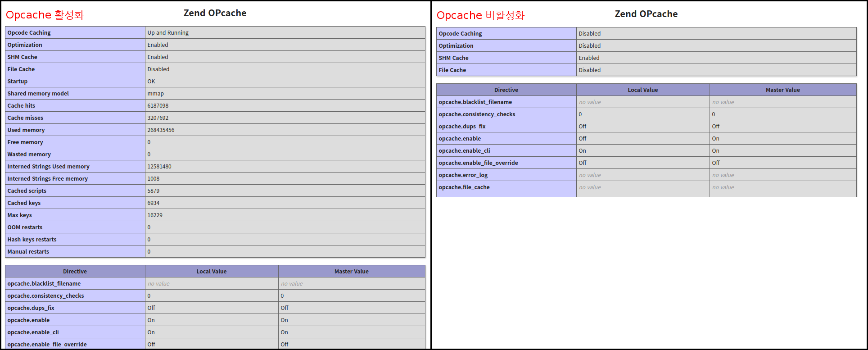Click 'opcache.enable' in the 활성화 panel
Image resolution: width=868 pixels, height=350 pixels.
point(29,320)
